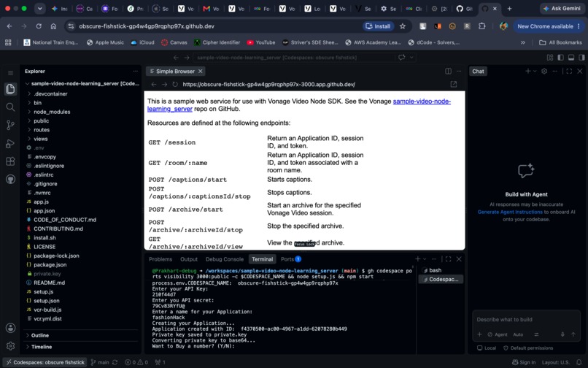Open Chrome extensions puzzle icon
Screen dimensions: 588x368
click(x=482, y=26)
